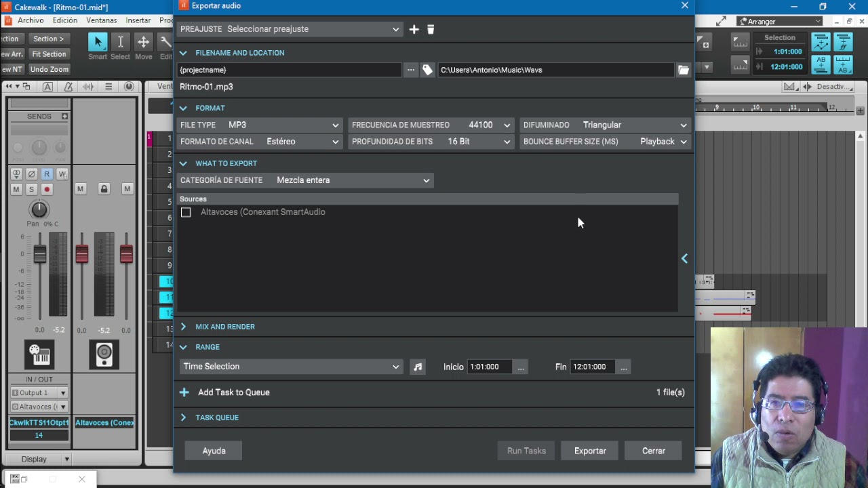Image resolution: width=868 pixels, height=488 pixels.
Task: Click the hamburger list inspector tab
Action: [108, 87]
